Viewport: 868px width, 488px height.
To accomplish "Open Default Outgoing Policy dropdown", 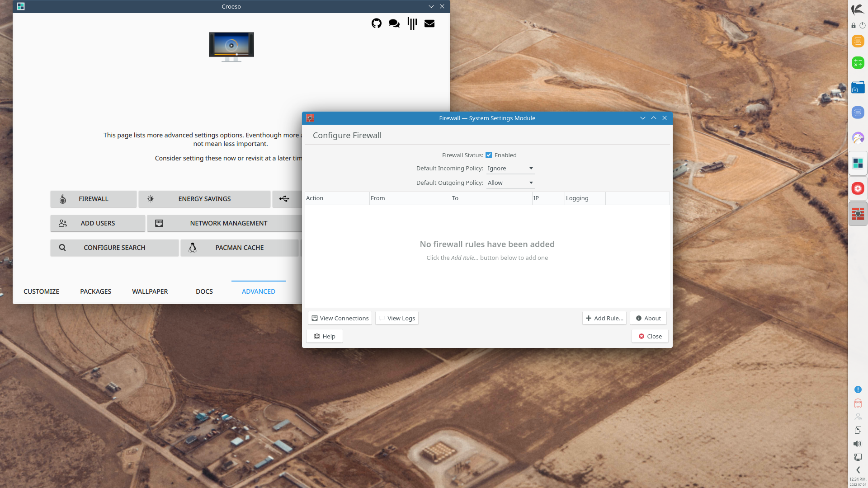I will point(510,183).
